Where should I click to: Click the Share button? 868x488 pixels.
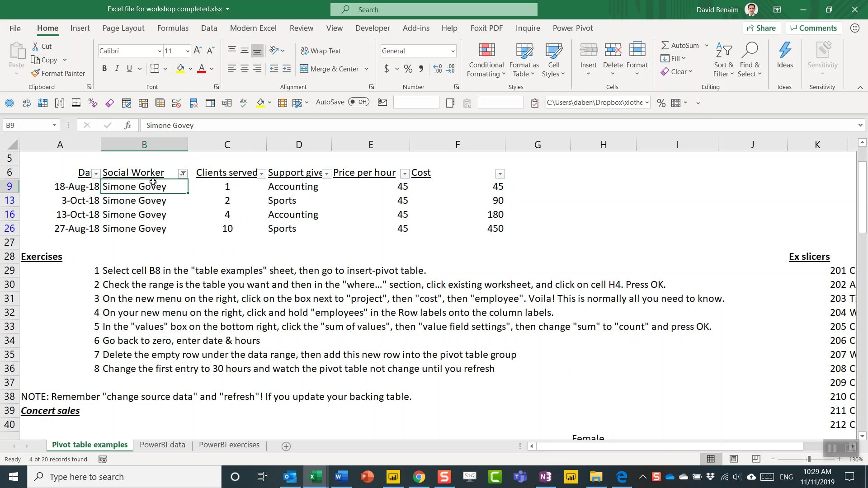pos(761,28)
